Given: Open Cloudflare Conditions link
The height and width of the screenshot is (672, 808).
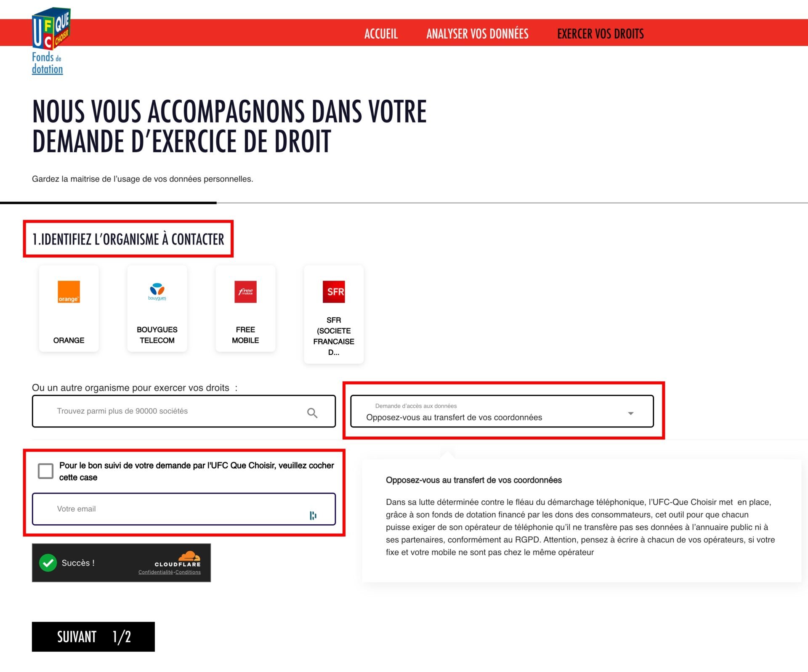Looking at the screenshot, I should pyautogui.click(x=188, y=572).
